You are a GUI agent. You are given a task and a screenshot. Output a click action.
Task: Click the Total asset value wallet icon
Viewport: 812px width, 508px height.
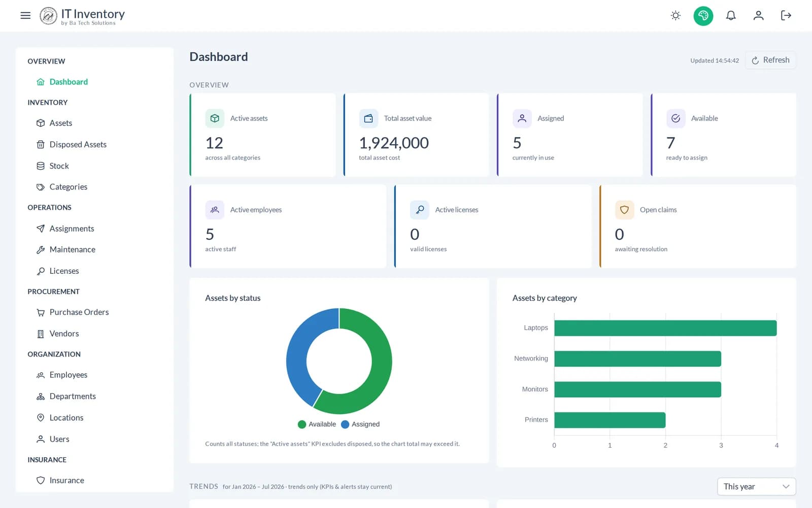point(368,118)
